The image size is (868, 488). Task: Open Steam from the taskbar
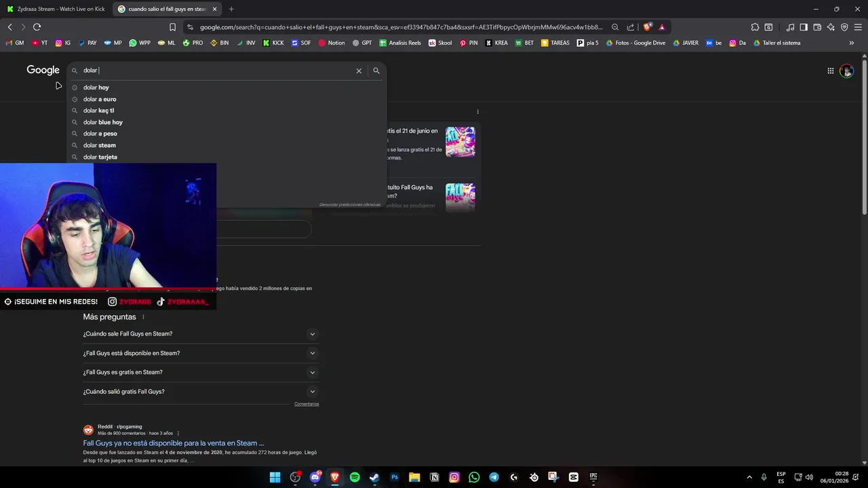pos(374,477)
